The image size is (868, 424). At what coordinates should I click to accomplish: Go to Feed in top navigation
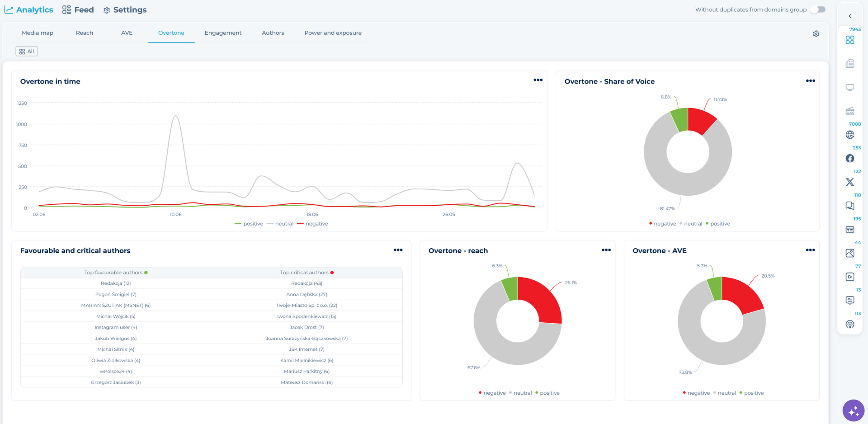pos(78,10)
